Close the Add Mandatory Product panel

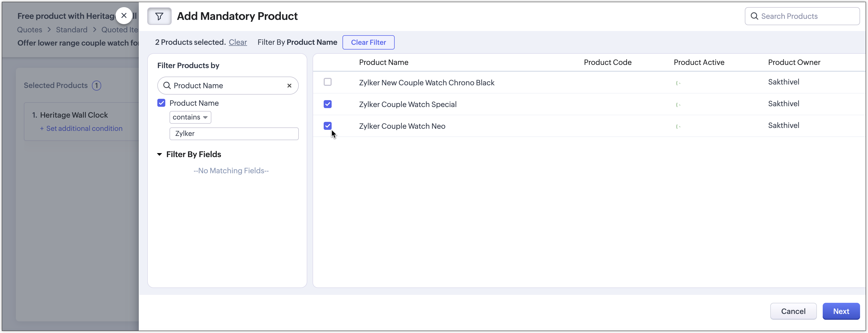tap(124, 16)
